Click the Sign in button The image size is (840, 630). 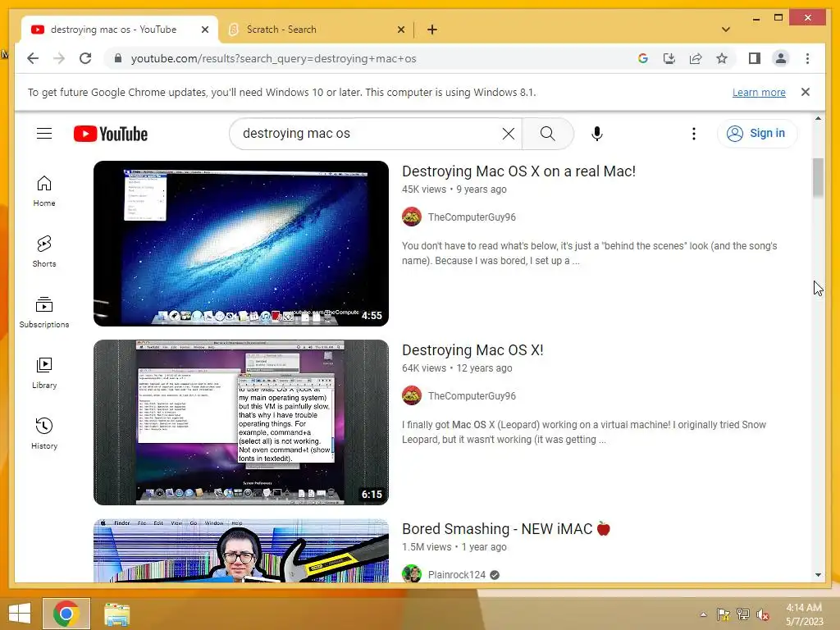point(756,134)
